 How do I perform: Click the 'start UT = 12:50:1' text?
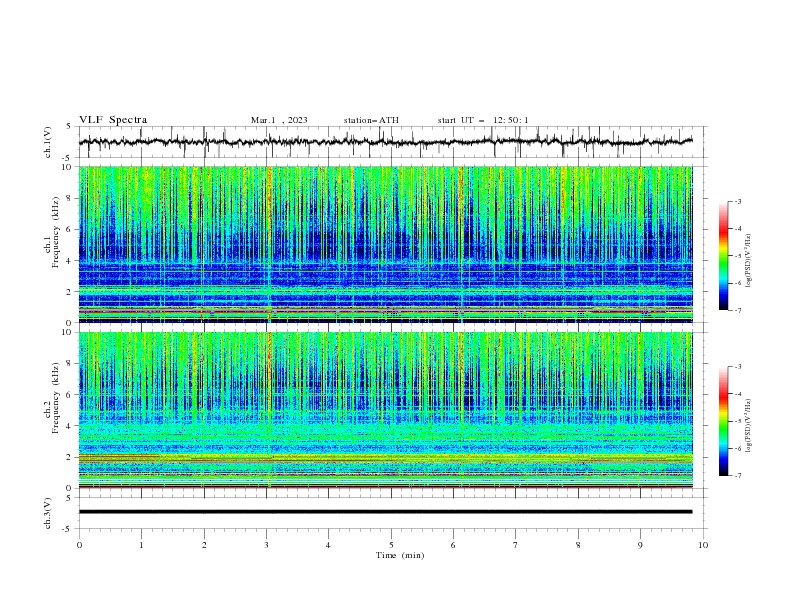click(483, 120)
